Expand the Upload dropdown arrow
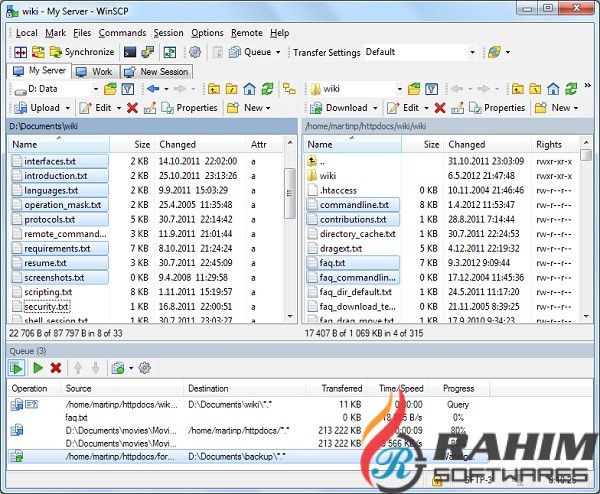This screenshot has height=494, width=600. [68, 108]
